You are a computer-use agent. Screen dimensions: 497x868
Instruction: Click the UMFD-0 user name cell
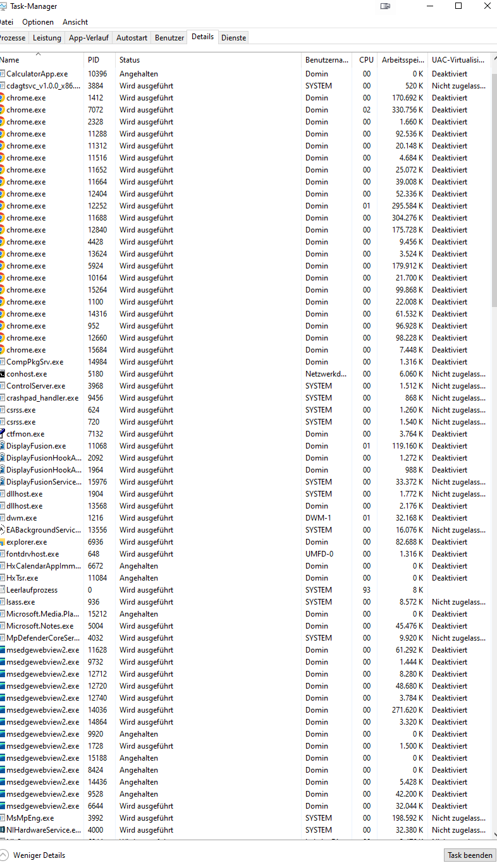(319, 554)
